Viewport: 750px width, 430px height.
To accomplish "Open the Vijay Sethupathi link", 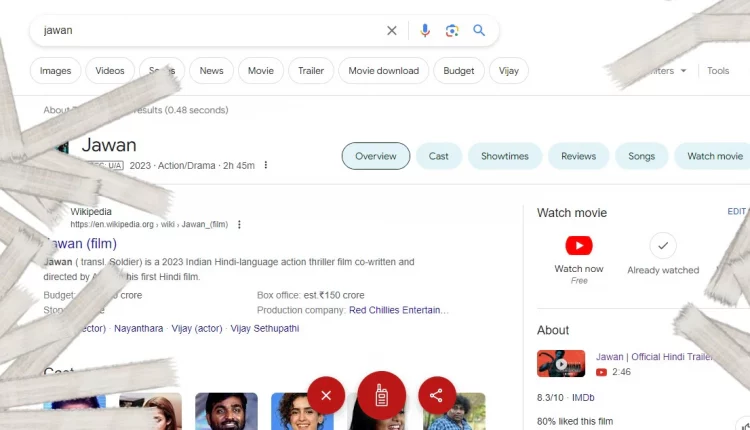I will pyautogui.click(x=265, y=329).
